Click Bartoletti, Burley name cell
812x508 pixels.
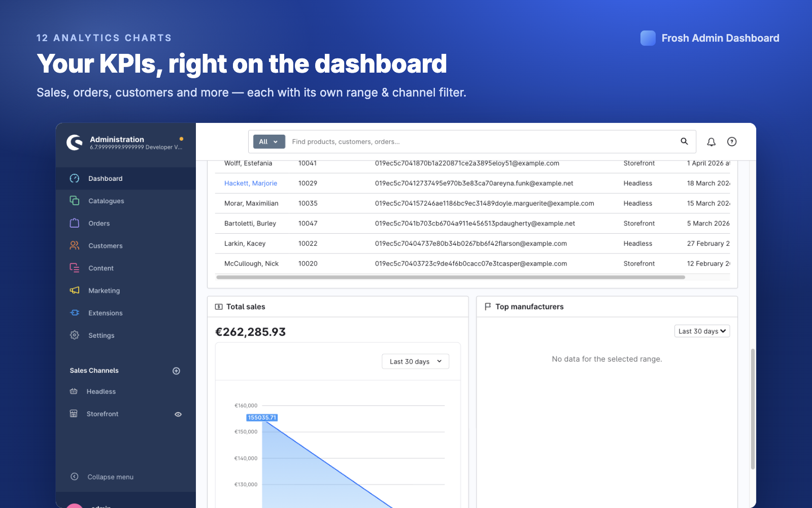point(250,224)
